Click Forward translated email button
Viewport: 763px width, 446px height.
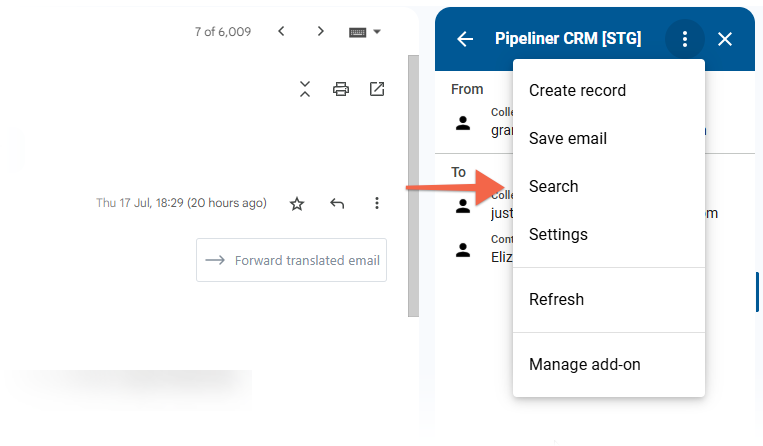pos(292,261)
